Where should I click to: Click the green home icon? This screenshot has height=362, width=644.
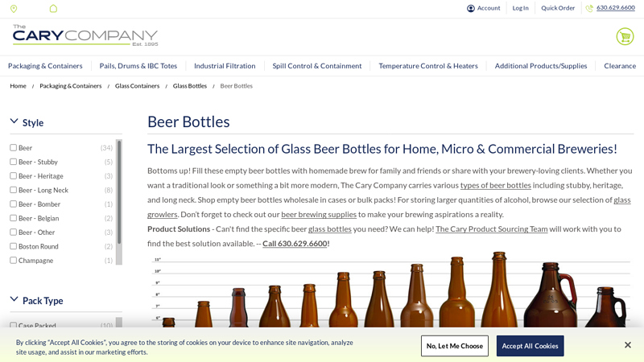(x=53, y=8)
